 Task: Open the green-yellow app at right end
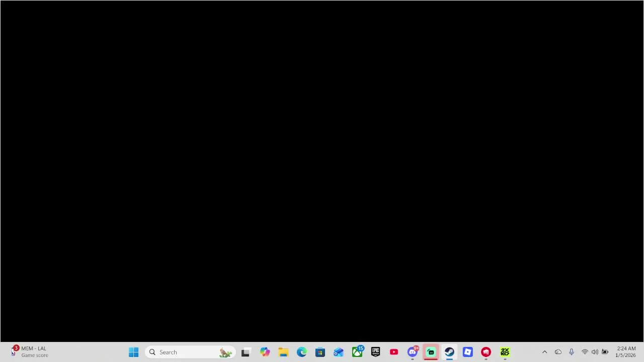(505, 352)
